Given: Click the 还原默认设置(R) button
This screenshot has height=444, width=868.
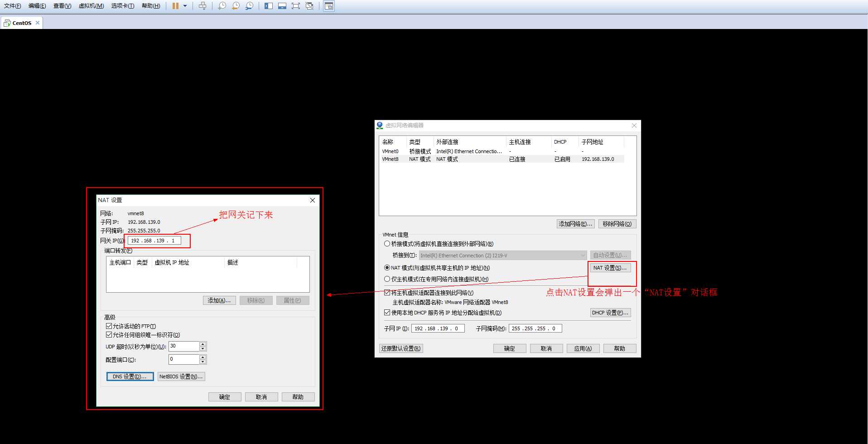Looking at the screenshot, I should point(401,348).
